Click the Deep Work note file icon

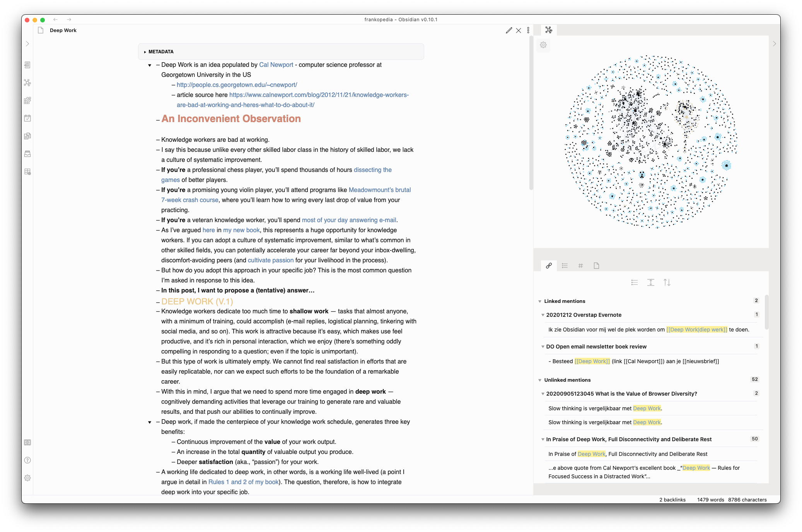click(x=41, y=30)
